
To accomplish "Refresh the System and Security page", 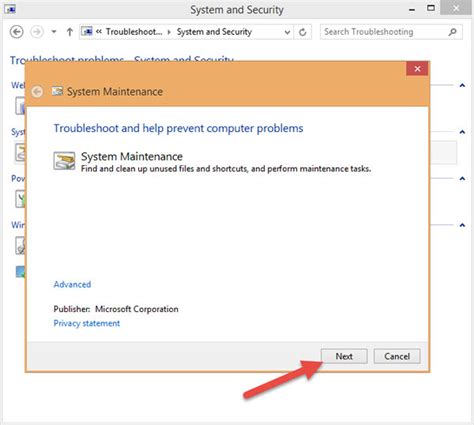I will click(302, 32).
